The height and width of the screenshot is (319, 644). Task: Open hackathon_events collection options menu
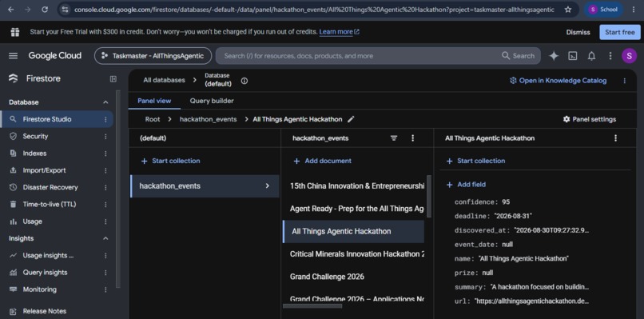tap(413, 138)
